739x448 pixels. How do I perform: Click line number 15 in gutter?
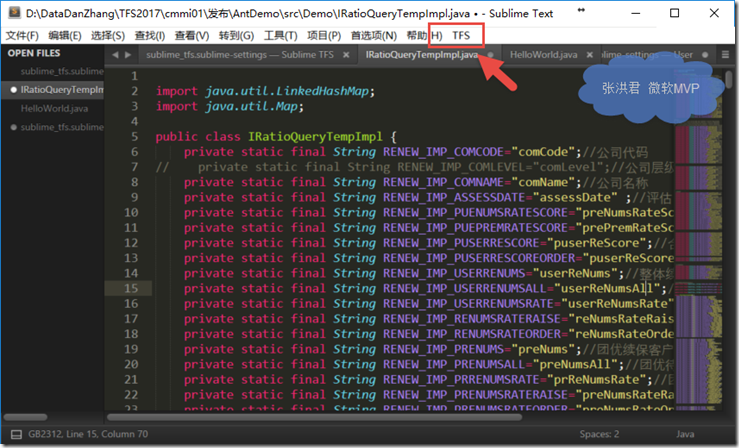[131, 288]
